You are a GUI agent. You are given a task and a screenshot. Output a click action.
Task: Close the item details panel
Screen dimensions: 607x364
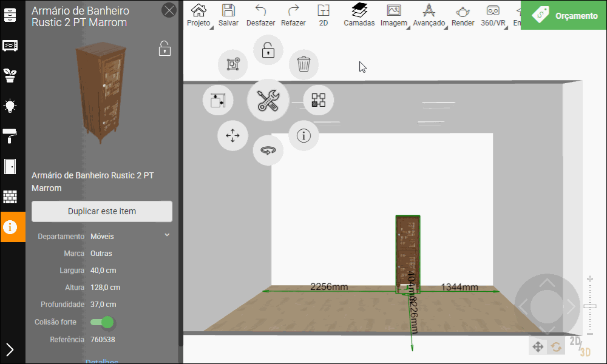169,10
